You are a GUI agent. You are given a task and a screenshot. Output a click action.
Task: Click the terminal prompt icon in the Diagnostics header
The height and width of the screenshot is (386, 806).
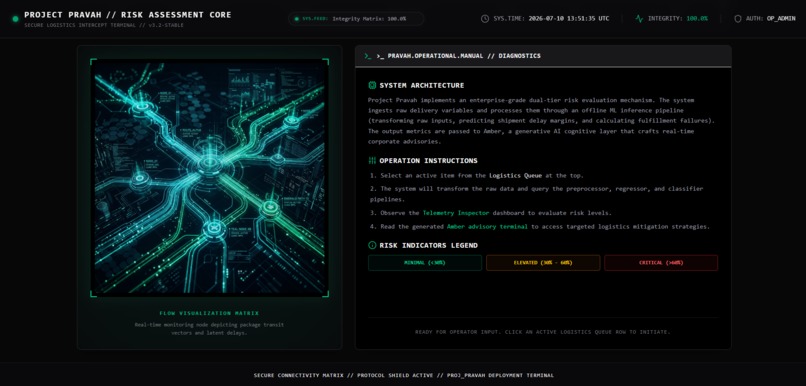(368, 56)
